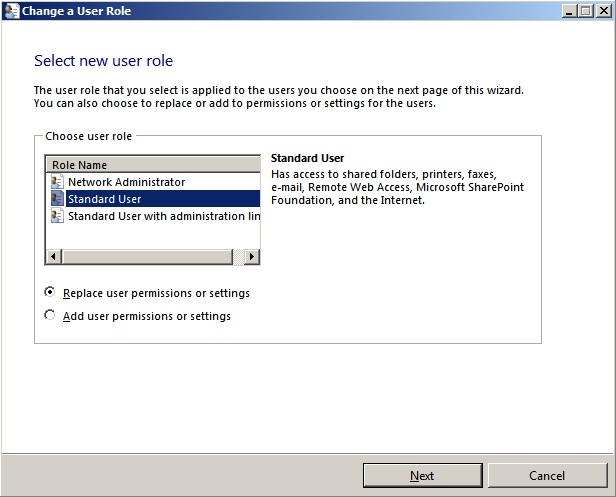Choose the Network Administrator role name
This screenshot has height=497, width=616.
(x=126, y=182)
